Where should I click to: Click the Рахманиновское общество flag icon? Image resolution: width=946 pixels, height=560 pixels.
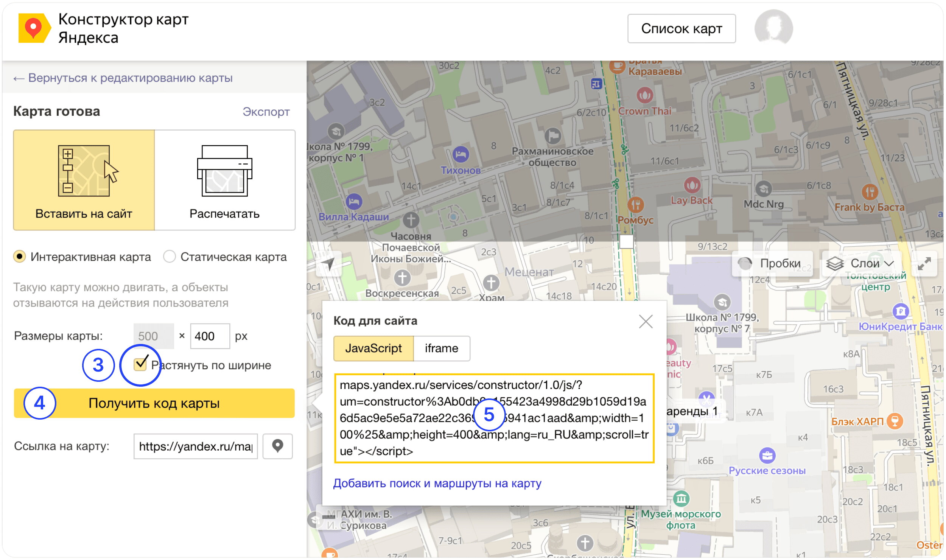coord(552,135)
